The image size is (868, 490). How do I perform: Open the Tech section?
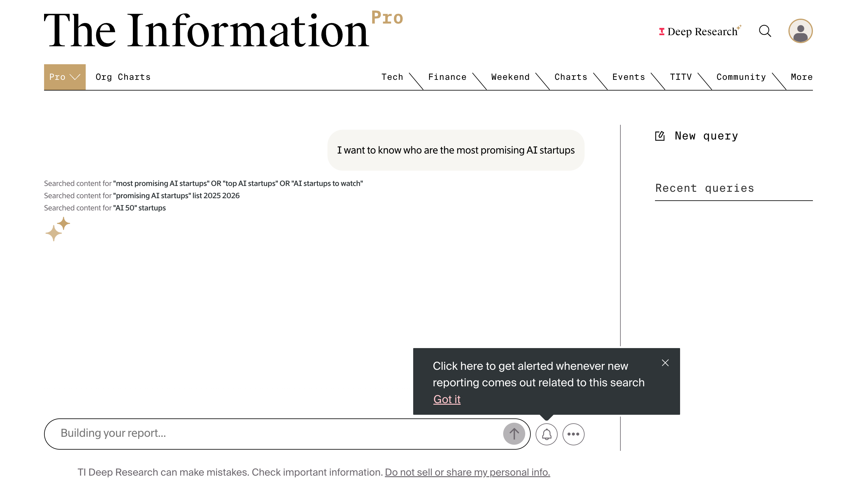392,77
